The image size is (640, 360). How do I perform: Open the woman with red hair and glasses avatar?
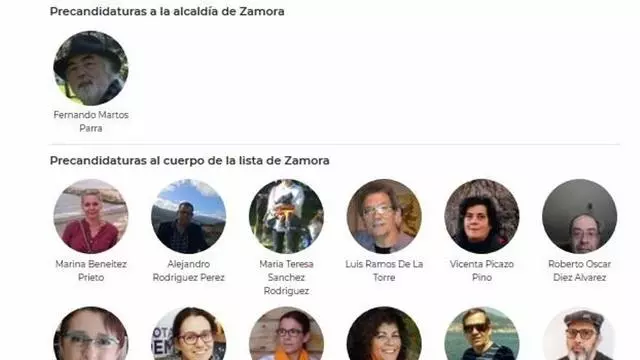click(91, 333)
